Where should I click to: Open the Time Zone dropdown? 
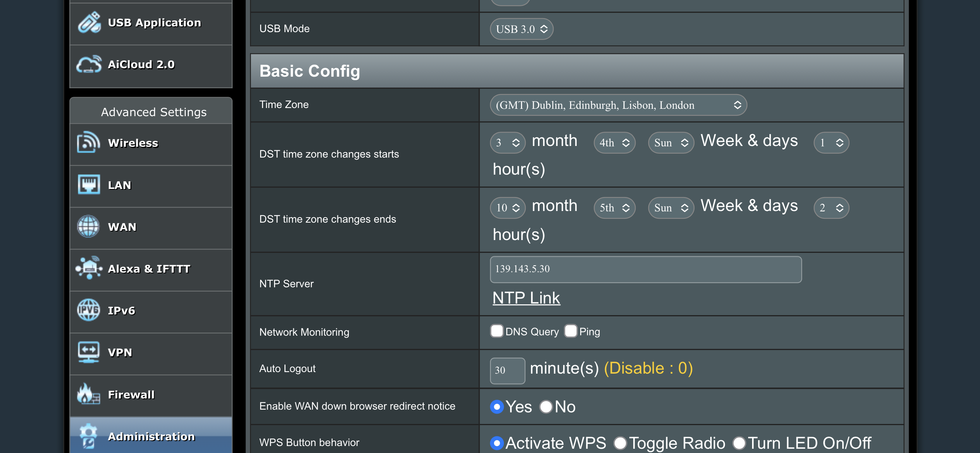click(618, 105)
